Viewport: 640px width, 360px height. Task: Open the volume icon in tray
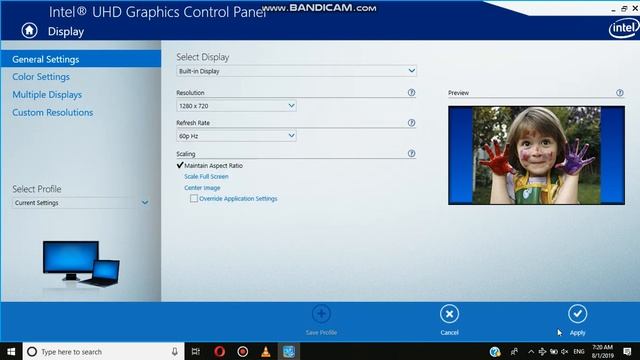click(565, 351)
